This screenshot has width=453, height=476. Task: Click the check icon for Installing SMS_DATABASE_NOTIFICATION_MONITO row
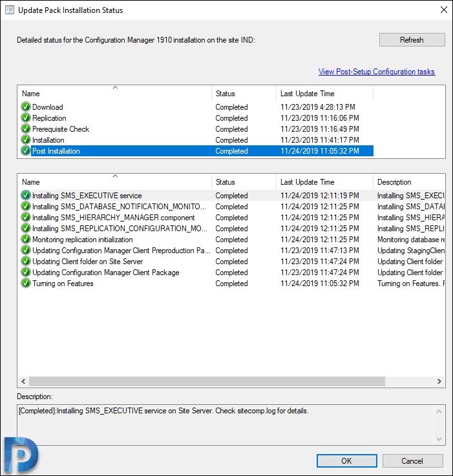[26, 207]
